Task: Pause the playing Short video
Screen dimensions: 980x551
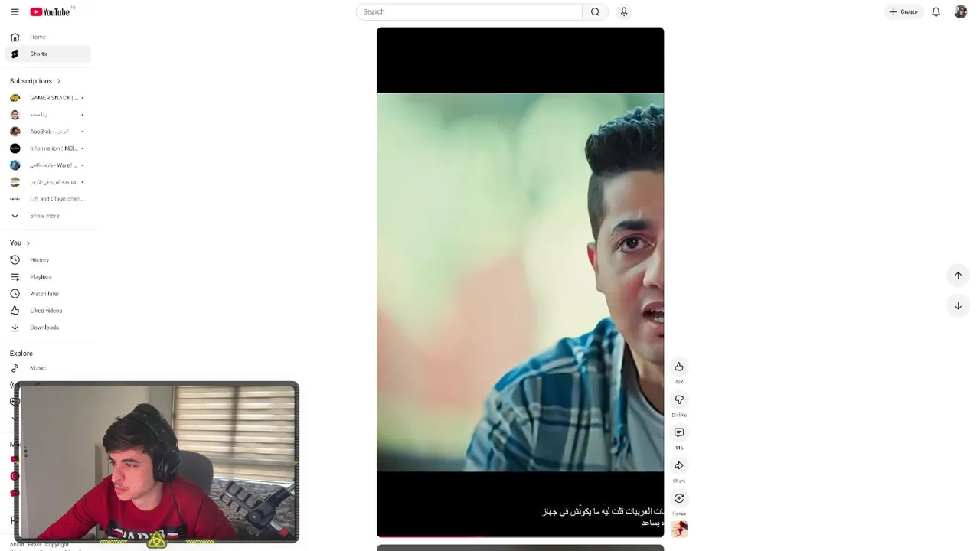Action: click(520, 282)
